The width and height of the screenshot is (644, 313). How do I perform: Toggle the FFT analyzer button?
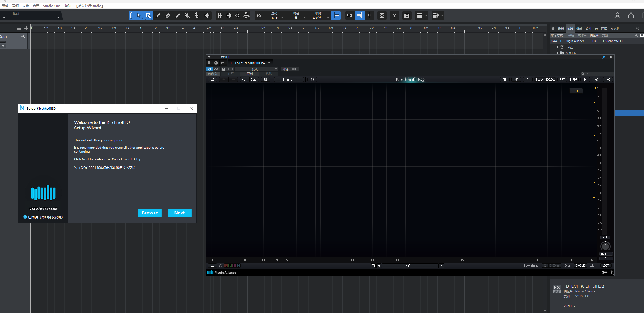coord(562,80)
